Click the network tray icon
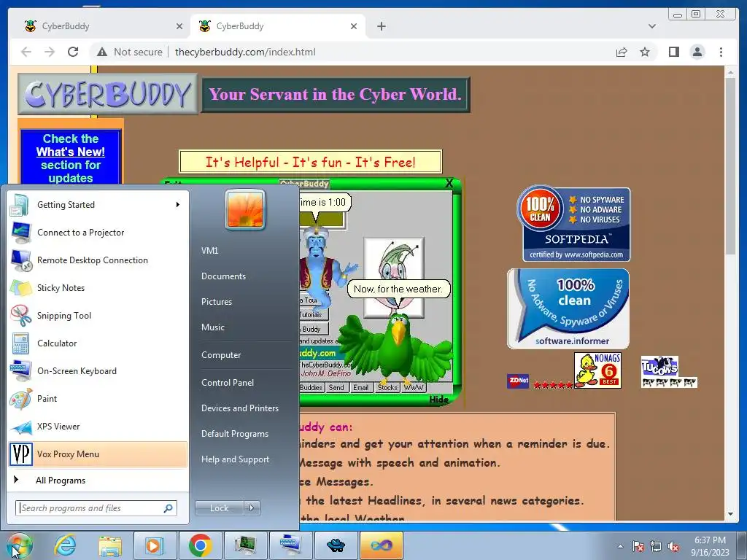The image size is (747, 560). click(656, 546)
